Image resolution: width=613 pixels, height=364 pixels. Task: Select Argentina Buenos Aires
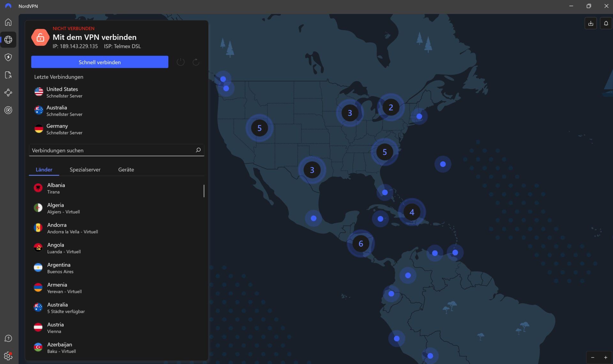click(x=117, y=268)
